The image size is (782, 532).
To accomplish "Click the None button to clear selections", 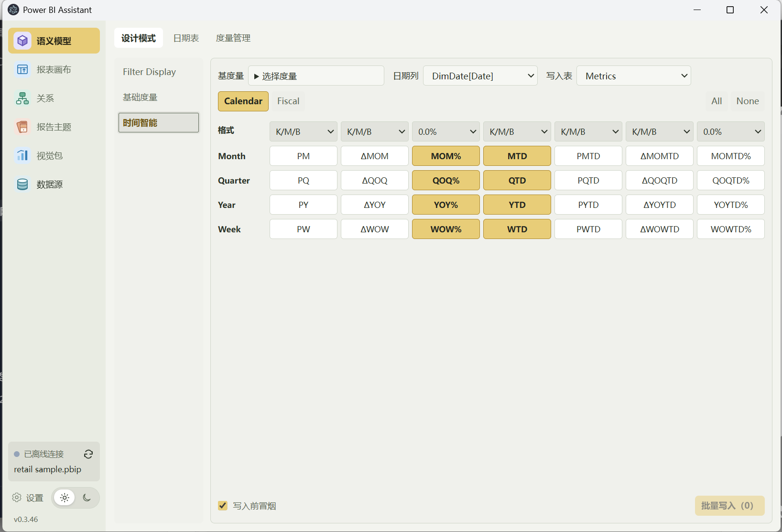I will point(748,101).
